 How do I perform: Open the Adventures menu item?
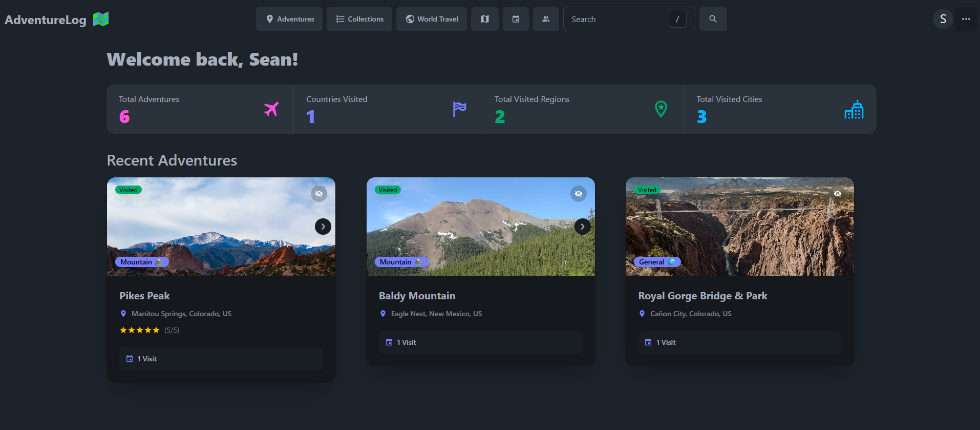pos(289,19)
